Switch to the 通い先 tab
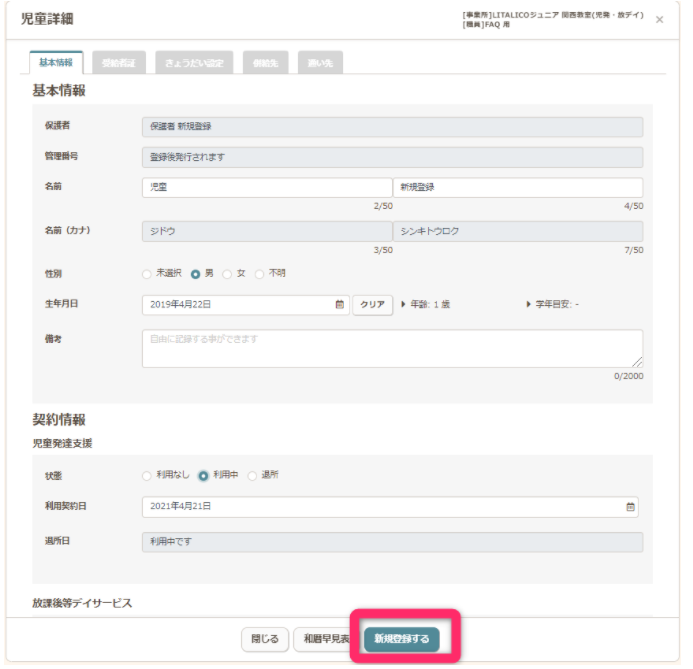 click(321, 62)
